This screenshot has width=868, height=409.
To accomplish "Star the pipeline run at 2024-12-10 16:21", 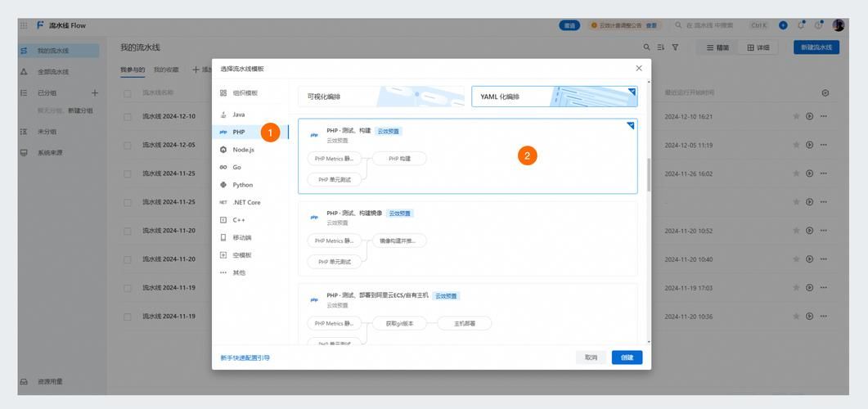I will [x=796, y=116].
